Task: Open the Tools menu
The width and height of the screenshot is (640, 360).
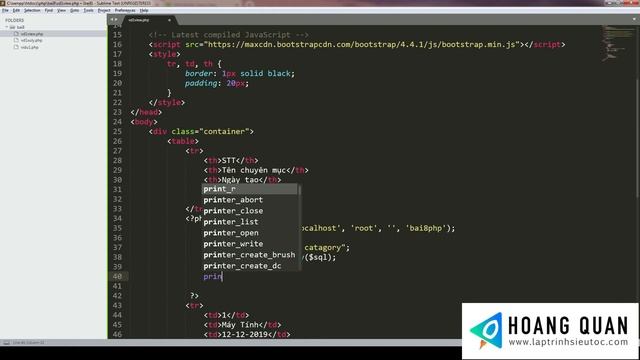Action: pyautogui.click(x=89, y=10)
